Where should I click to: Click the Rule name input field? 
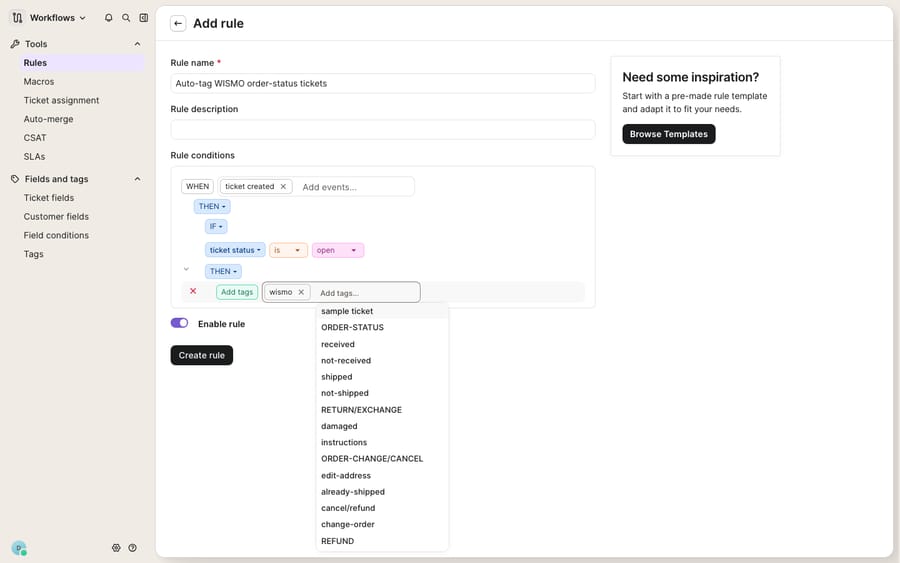382,83
